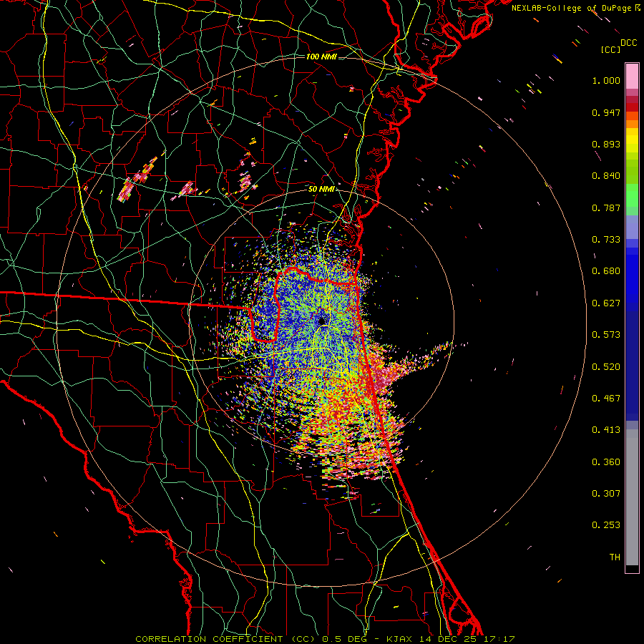Pick the bright green color bar segment
The height and width of the screenshot is (644, 644).
point(632,195)
